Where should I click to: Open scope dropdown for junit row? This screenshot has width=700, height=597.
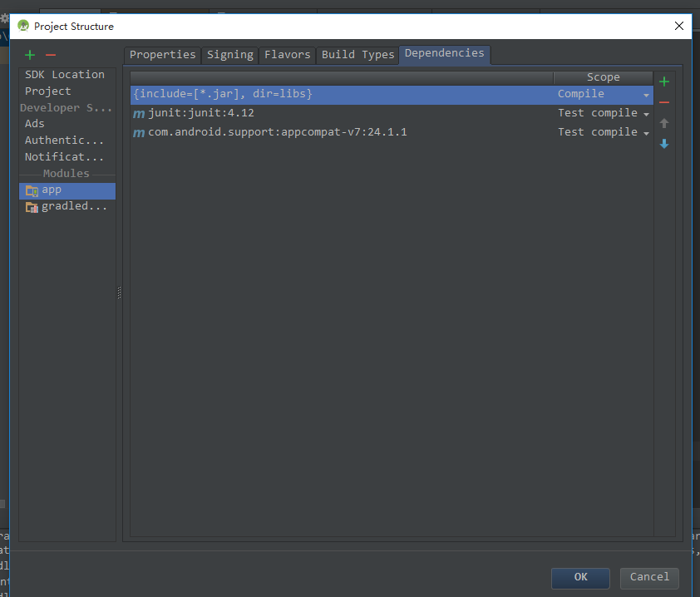click(646, 114)
